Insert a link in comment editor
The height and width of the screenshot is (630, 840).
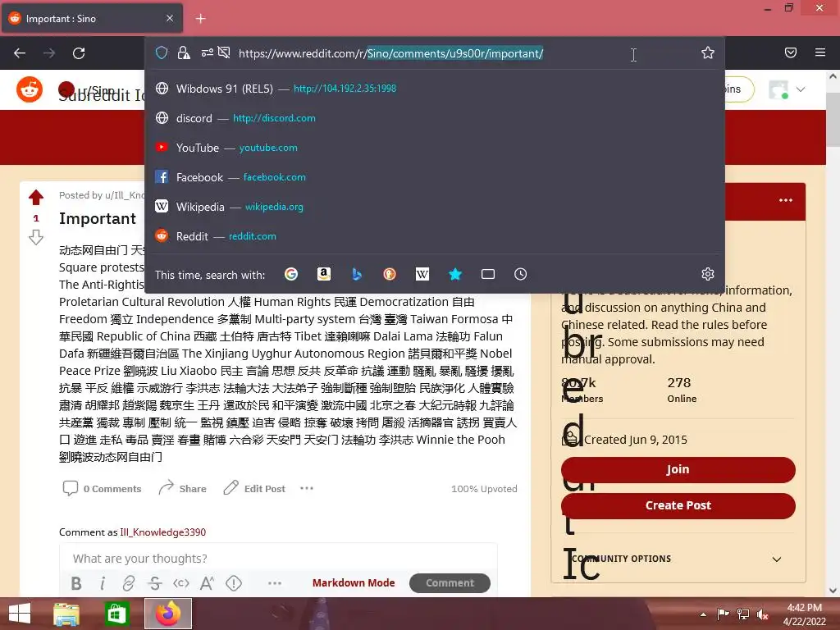coord(129,583)
